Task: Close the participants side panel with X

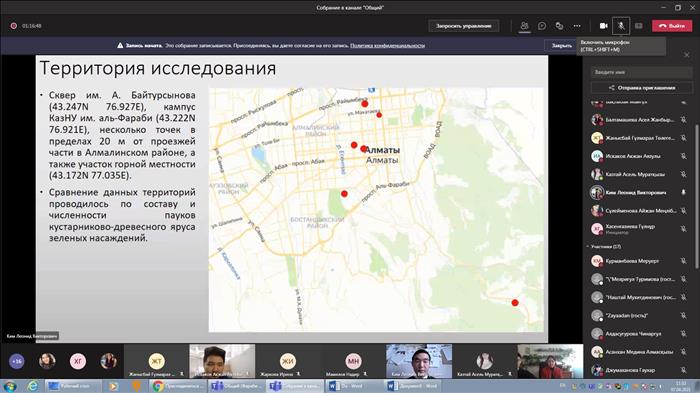Action: [687, 55]
